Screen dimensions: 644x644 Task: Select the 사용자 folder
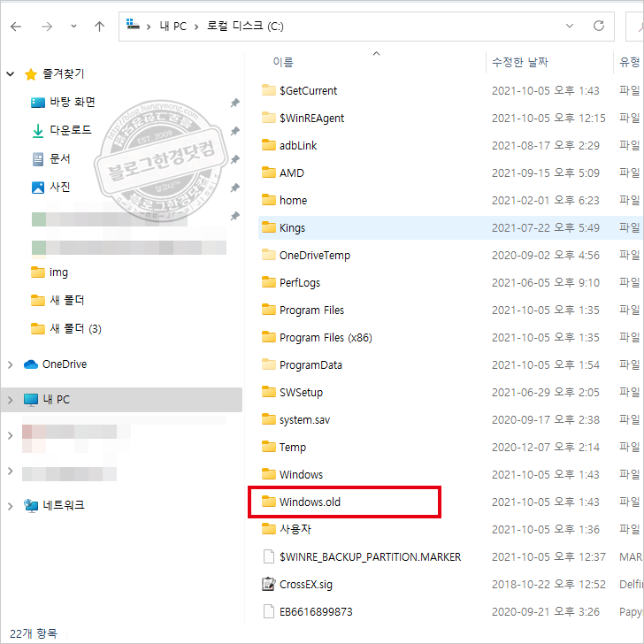287,530
